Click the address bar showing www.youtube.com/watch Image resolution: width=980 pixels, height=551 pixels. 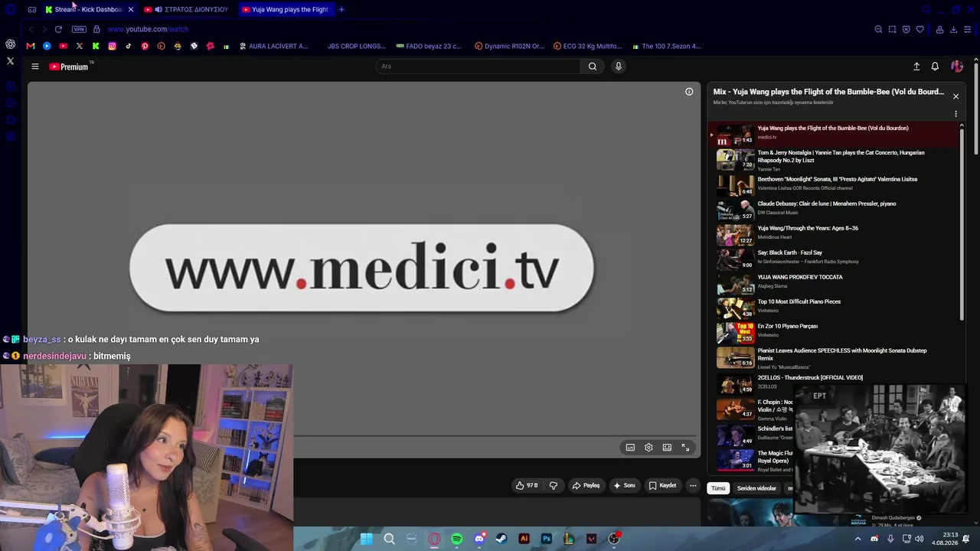coord(148,29)
